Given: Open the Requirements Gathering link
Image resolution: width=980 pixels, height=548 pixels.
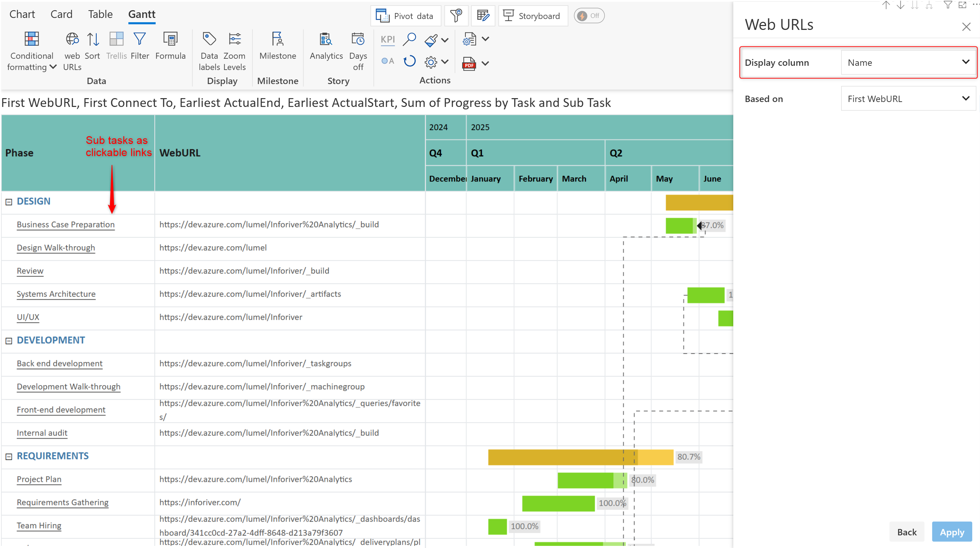Looking at the screenshot, I should tap(62, 502).
